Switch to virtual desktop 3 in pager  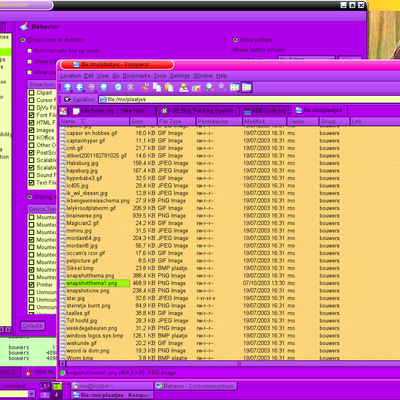pyautogui.click(x=44, y=395)
